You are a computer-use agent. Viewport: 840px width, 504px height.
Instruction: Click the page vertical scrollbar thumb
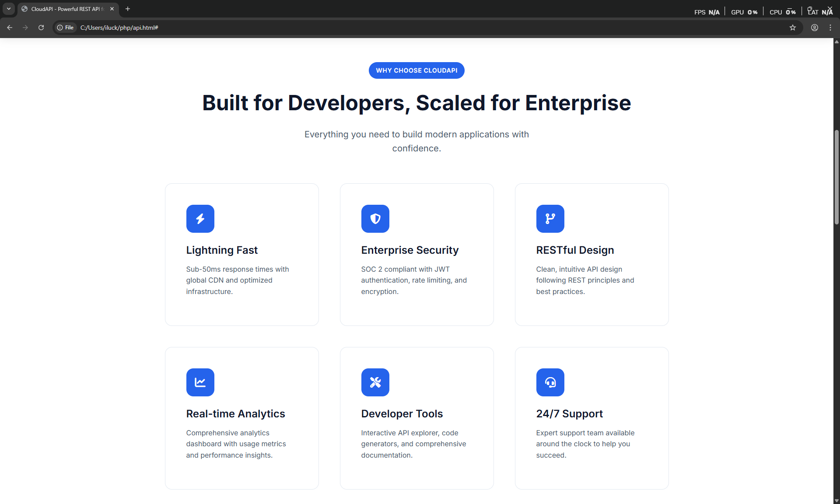836,177
